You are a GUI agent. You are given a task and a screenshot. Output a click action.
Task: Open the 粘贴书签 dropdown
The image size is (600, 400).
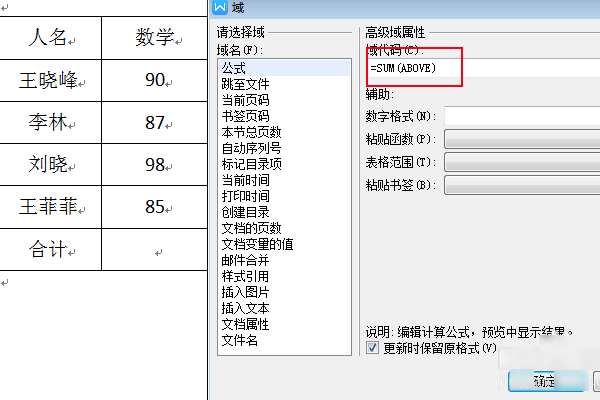point(522,185)
